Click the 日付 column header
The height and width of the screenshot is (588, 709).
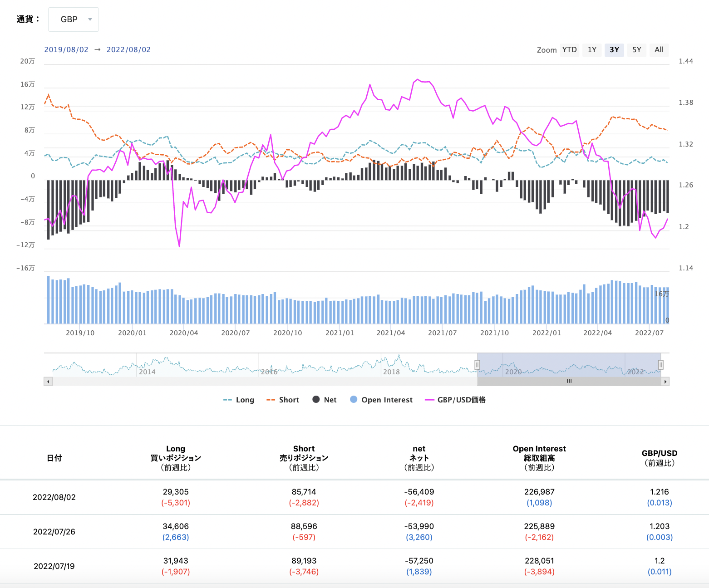coord(54,458)
